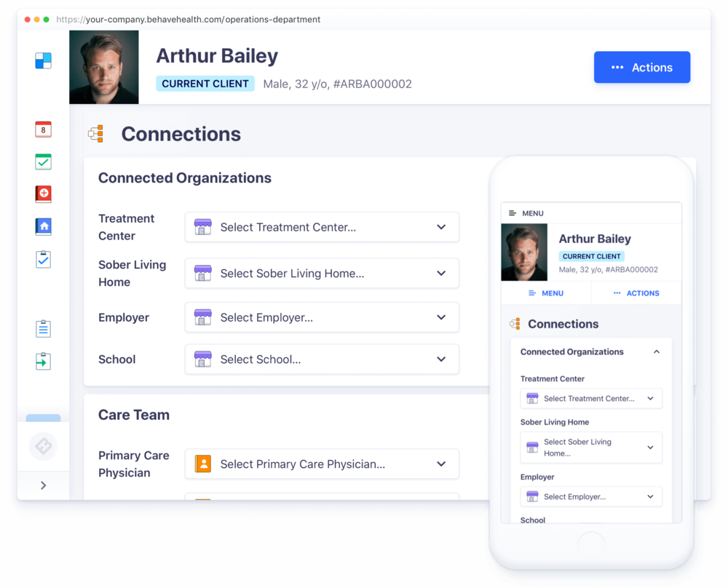Open the Select School dropdown
Viewport: 728px width, 588px height.
322,359
